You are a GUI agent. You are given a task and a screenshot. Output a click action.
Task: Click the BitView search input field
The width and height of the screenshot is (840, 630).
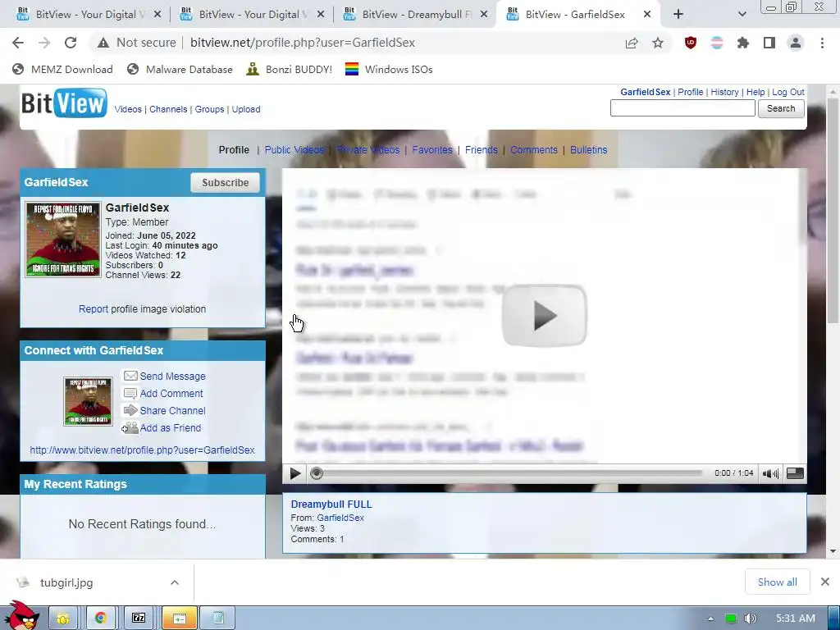pyautogui.click(x=682, y=108)
